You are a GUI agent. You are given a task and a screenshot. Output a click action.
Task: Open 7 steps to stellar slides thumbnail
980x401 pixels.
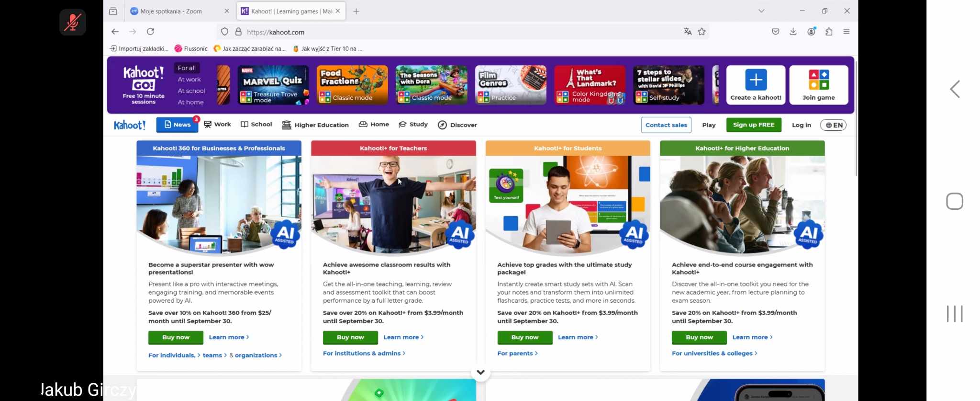tap(669, 85)
